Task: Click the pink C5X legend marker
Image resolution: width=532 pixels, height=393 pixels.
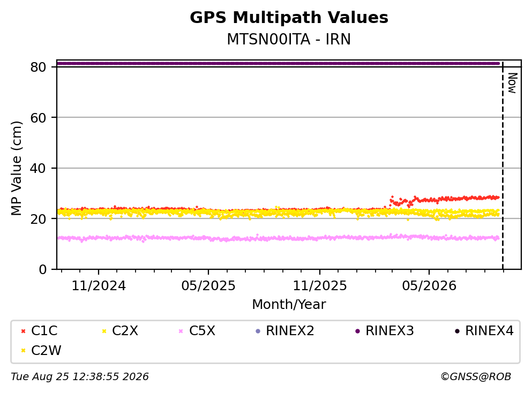Action: (x=181, y=331)
